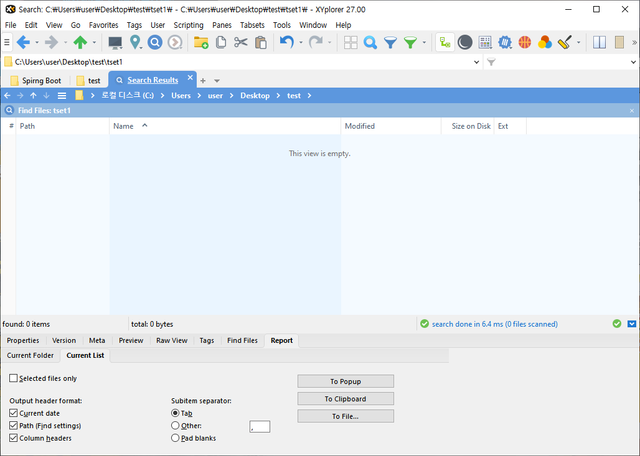Image resolution: width=640 pixels, height=456 pixels.
Task: Open the computer/drives monitor icon
Action: [x=115, y=42]
